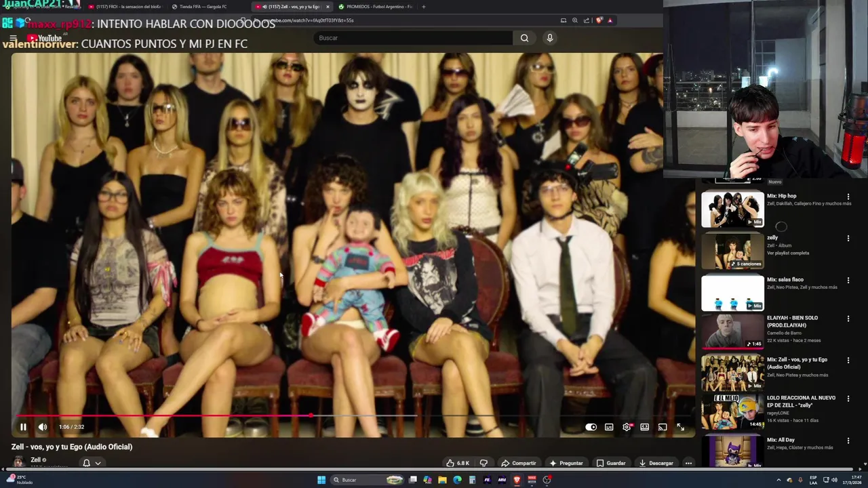Search by voice with microphone icon
868x488 pixels.
[x=550, y=38]
